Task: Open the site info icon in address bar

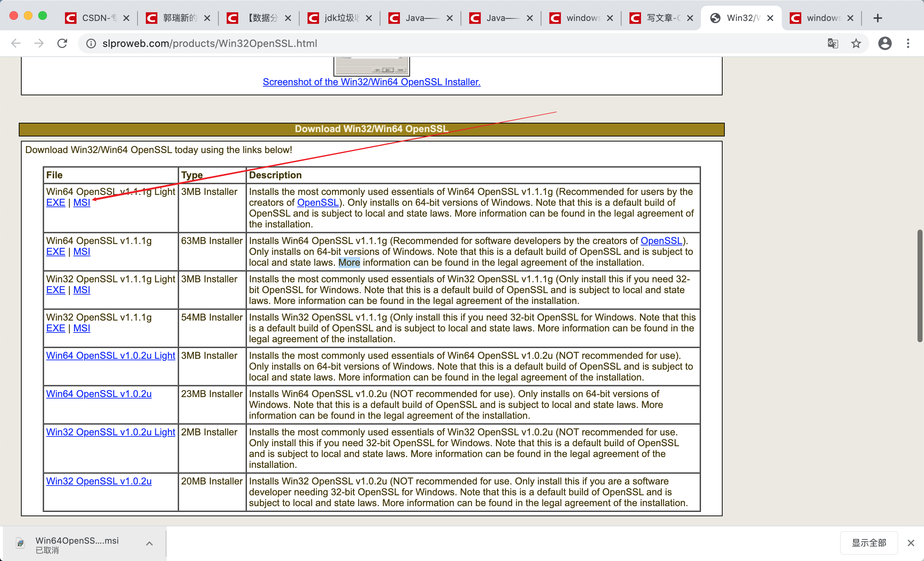Action: 90,43
